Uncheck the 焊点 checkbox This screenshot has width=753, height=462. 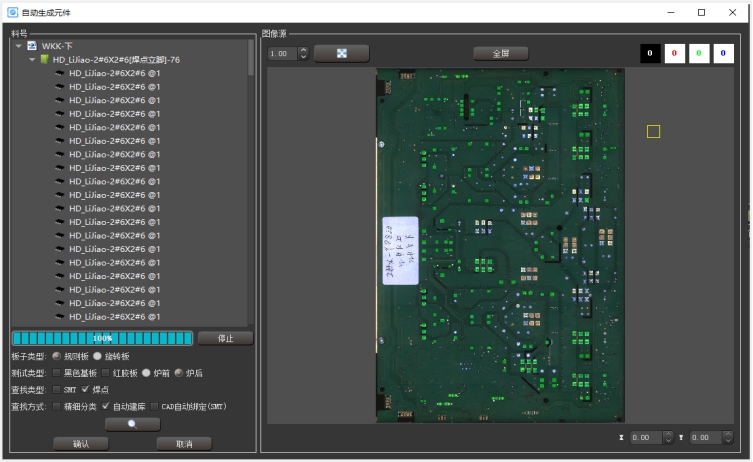pyautogui.click(x=85, y=389)
